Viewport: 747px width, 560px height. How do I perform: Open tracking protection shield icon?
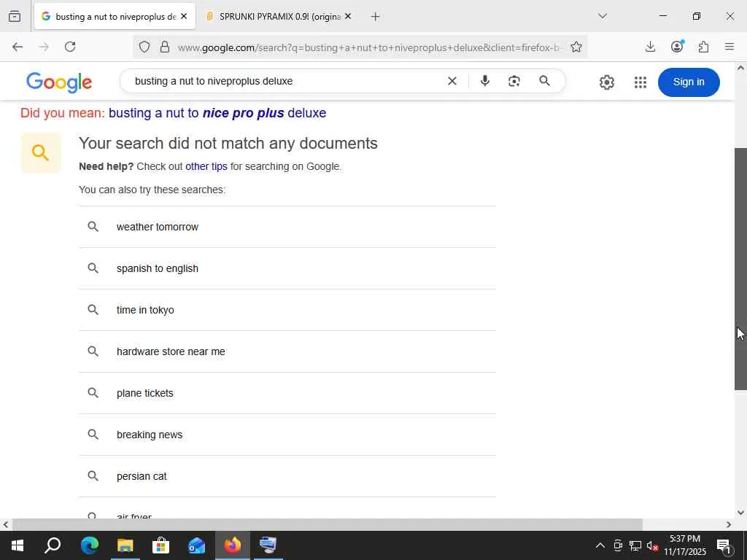(144, 47)
